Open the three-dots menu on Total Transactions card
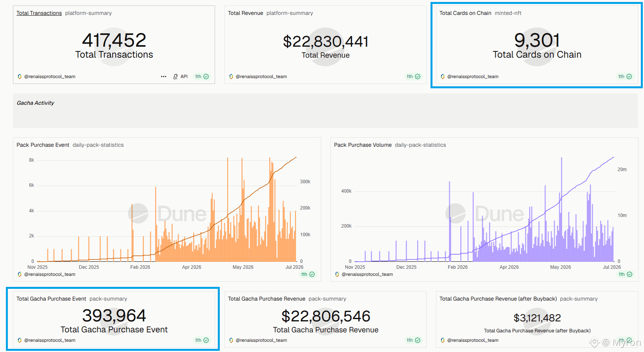The width and height of the screenshot is (644, 352). [x=164, y=77]
